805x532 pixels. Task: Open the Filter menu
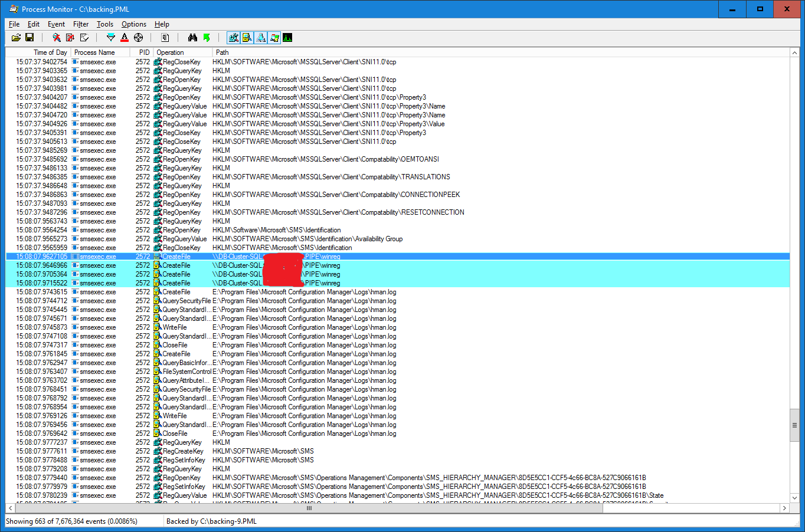pyautogui.click(x=81, y=24)
